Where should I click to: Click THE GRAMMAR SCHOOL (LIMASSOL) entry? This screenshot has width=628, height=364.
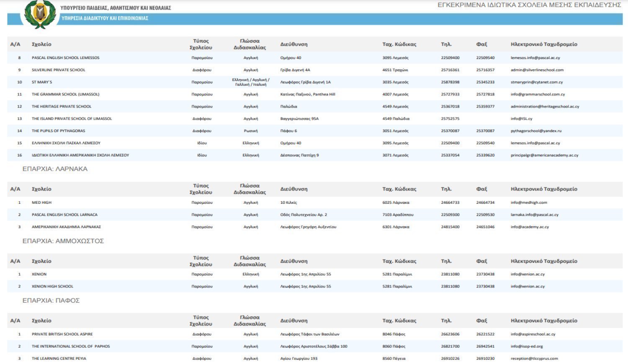click(66, 94)
